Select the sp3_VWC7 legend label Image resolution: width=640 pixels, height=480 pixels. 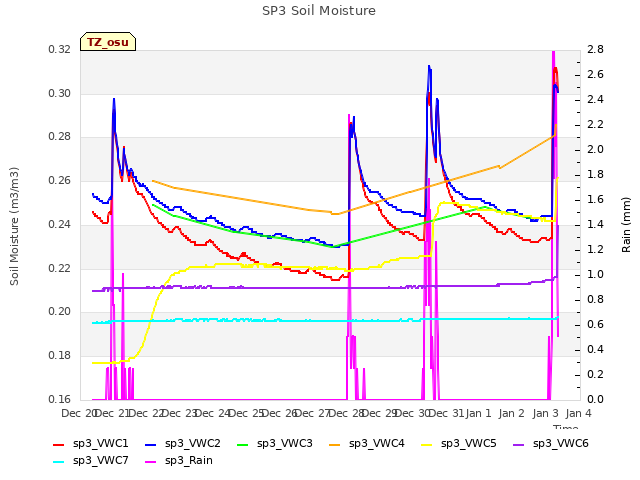coord(100,461)
